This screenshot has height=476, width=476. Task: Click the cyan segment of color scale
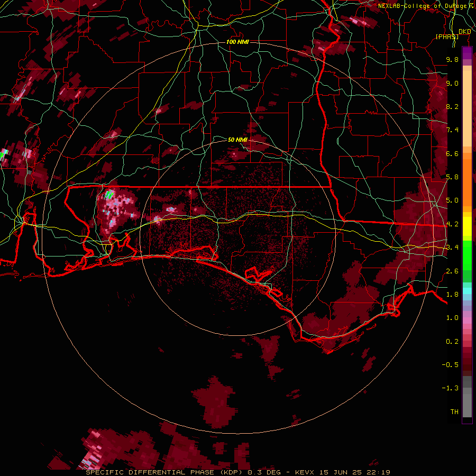[x=467, y=291]
